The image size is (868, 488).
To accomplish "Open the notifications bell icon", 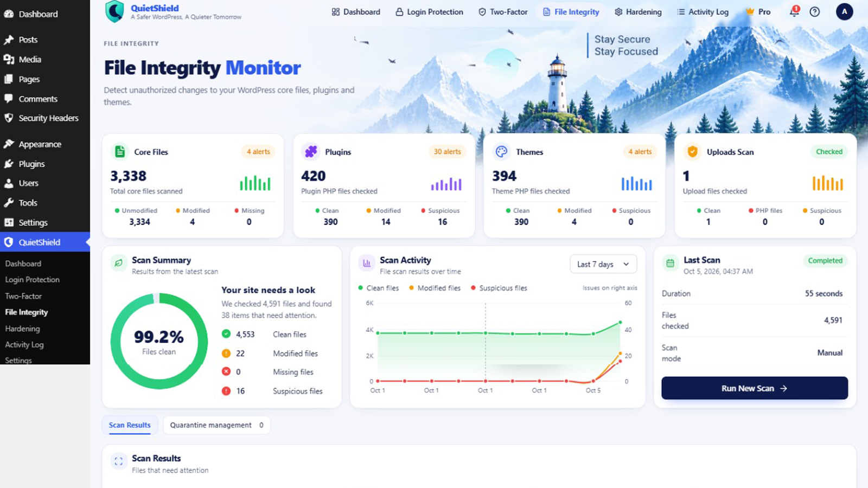I will [x=794, y=11].
